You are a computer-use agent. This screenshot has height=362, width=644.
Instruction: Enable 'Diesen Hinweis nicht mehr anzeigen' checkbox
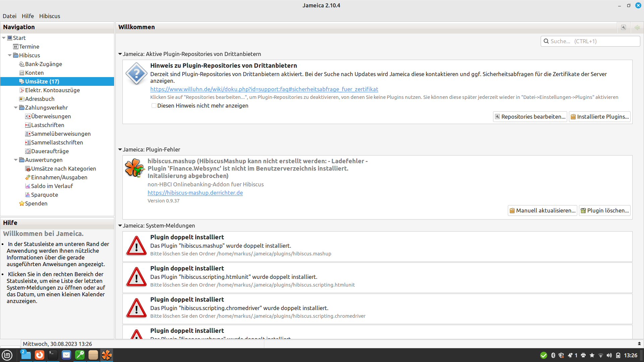[154, 106]
